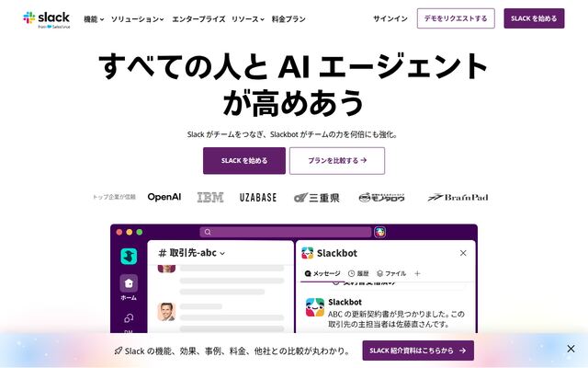Screen dimensions: 588x368
Task: Click the Slackbot message sender name
Action: coord(345,302)
